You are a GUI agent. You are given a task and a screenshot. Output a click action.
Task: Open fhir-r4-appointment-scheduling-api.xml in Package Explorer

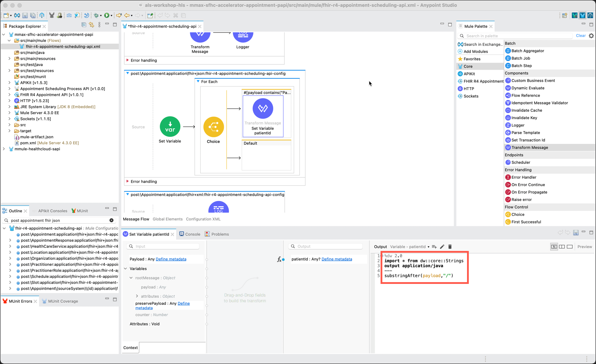click(63, 46)
